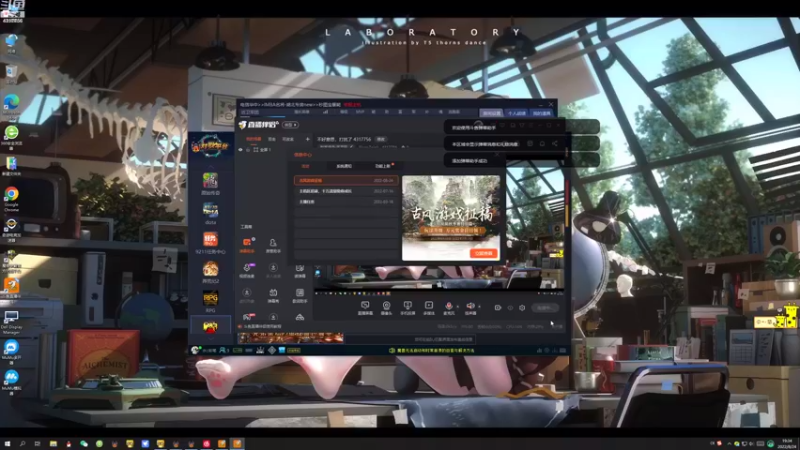Open the microphone dropdown arrow
Viewport: 800px width, 450px height.
coord(457,307)
